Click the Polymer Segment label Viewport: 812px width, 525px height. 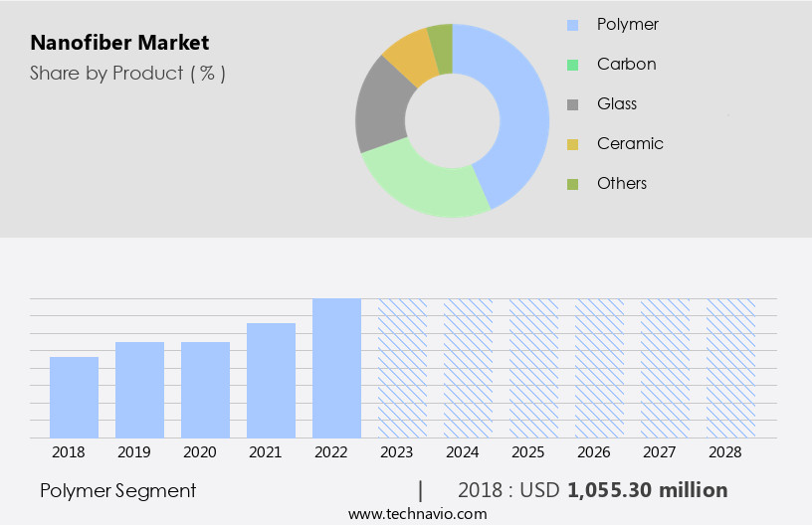118,490
